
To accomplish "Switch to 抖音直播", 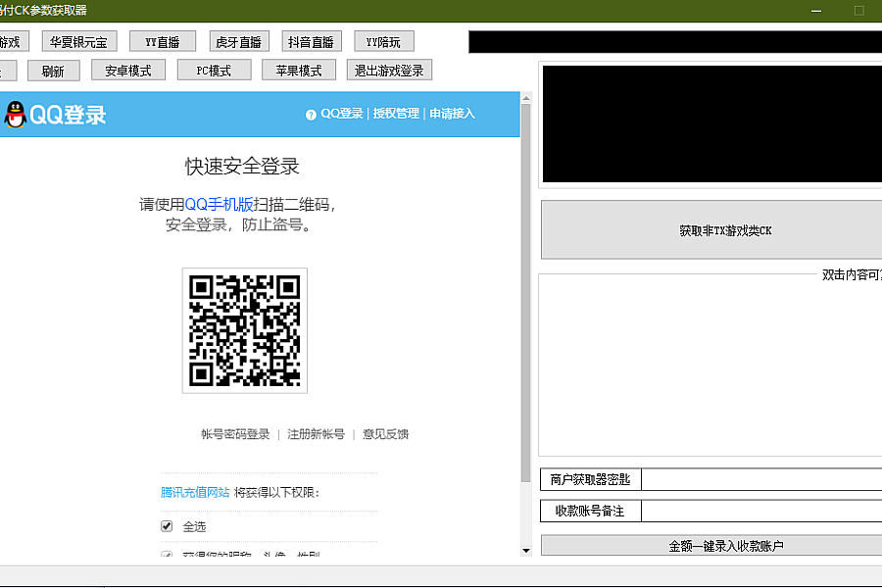I will 312,41.
